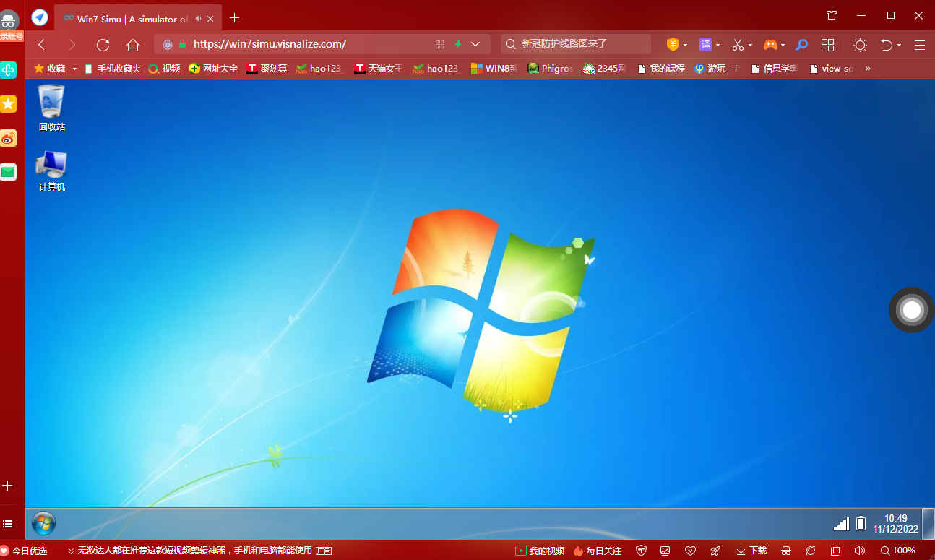Open the 游玩 bookmark

(717, 69)
